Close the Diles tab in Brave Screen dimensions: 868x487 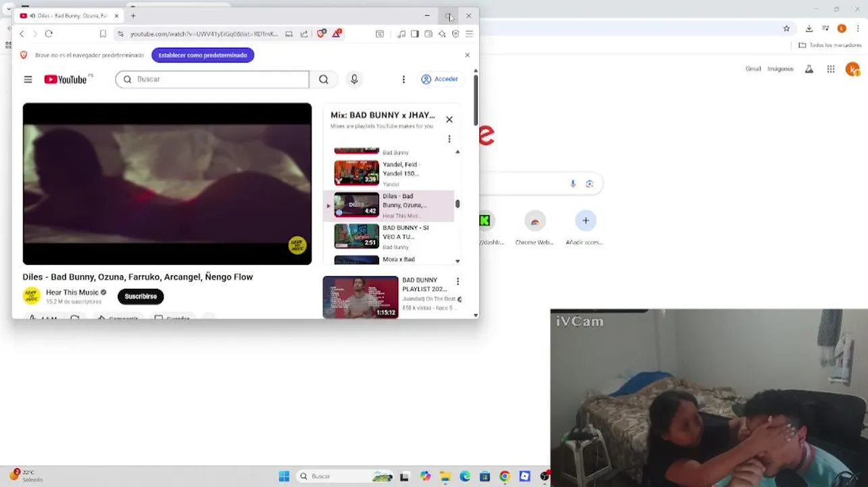pos(116,16)
